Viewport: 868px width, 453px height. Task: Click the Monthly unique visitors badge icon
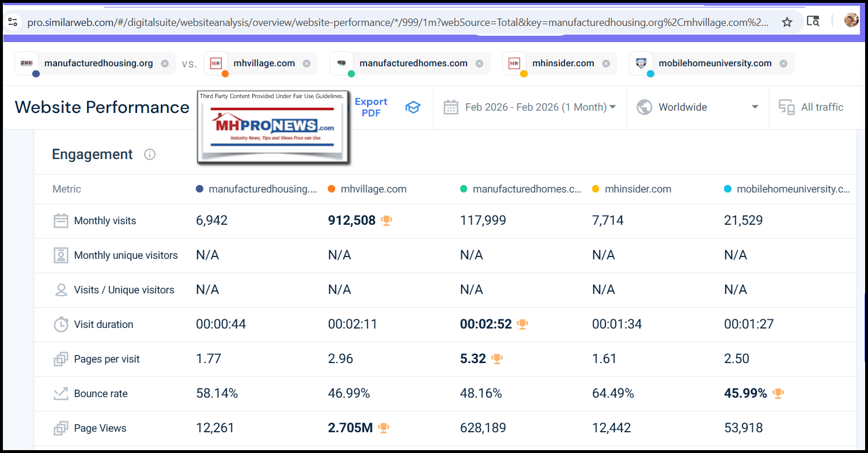click(60, 255)
